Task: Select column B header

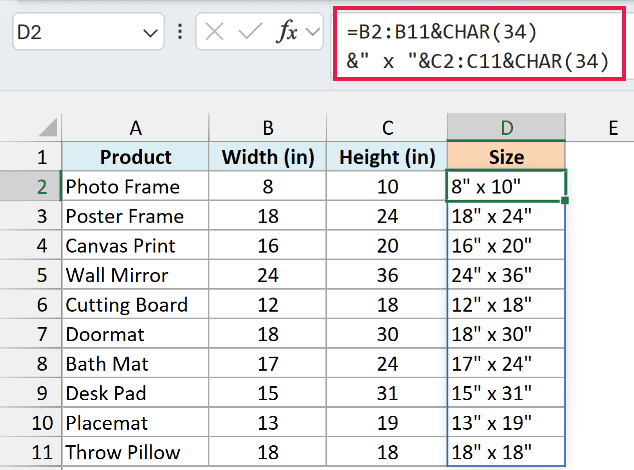Action: (x=268, y=128)
